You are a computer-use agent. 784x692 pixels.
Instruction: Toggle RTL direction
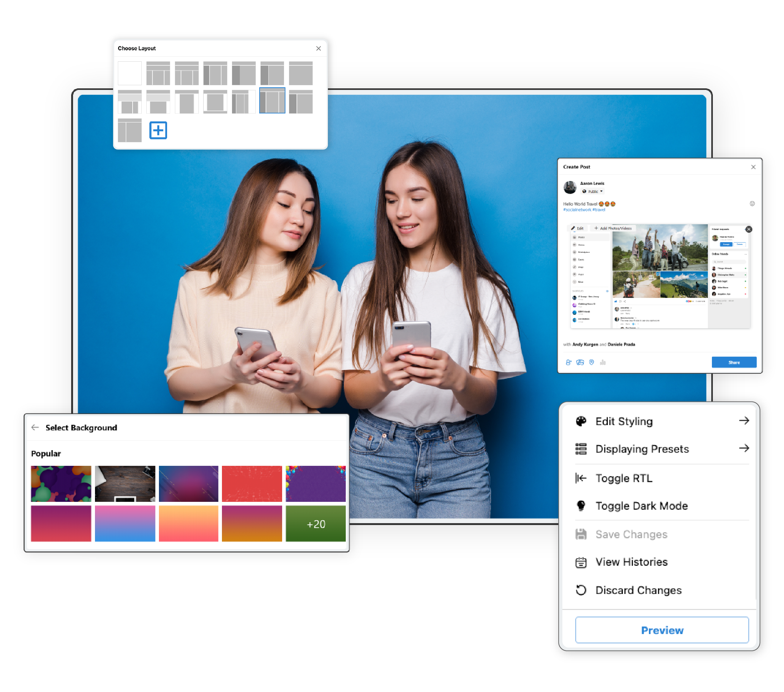click(x=624, y=478)
